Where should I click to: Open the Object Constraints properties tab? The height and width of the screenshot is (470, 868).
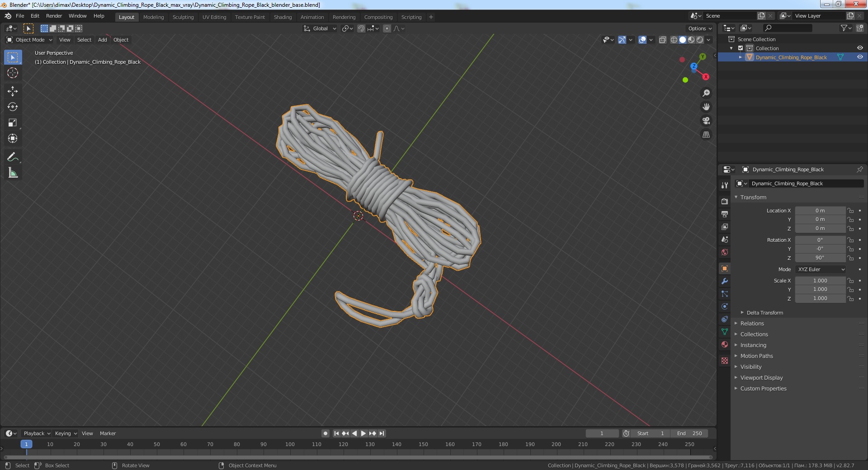click(x=725, y=319)
